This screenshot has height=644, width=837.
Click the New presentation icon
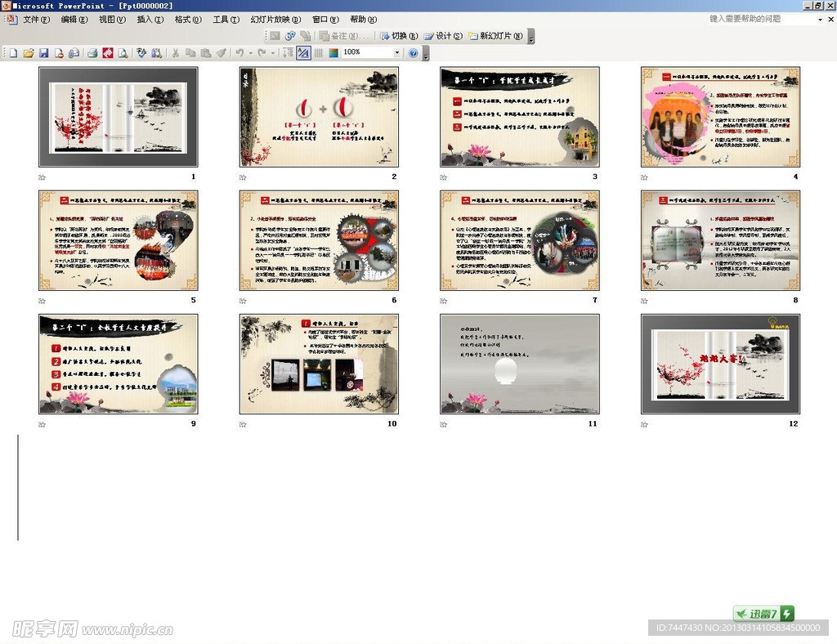(13, 53)
